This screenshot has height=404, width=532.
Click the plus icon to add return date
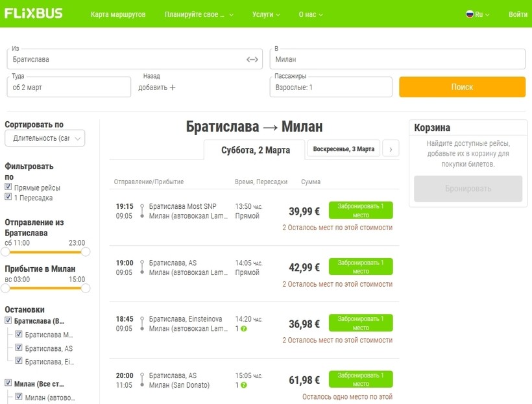coord(173,88)
